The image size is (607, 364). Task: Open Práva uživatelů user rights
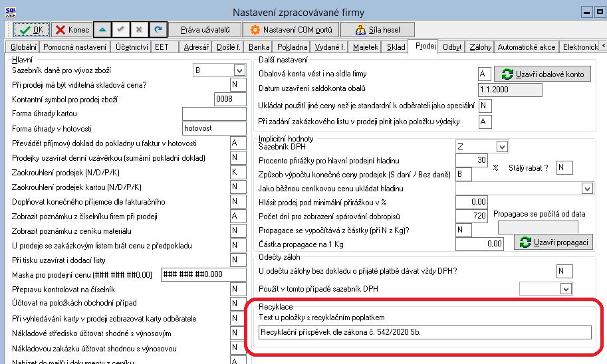(205, 30)
